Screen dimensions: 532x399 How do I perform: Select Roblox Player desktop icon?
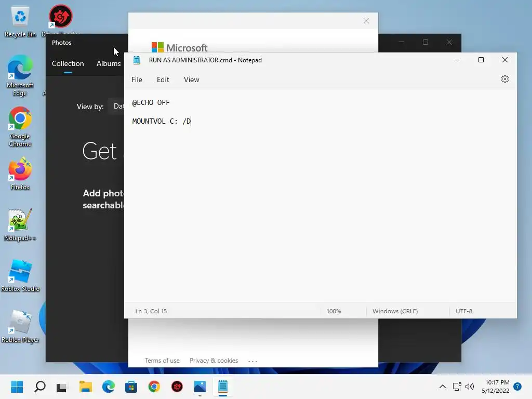tap(20, 326)
